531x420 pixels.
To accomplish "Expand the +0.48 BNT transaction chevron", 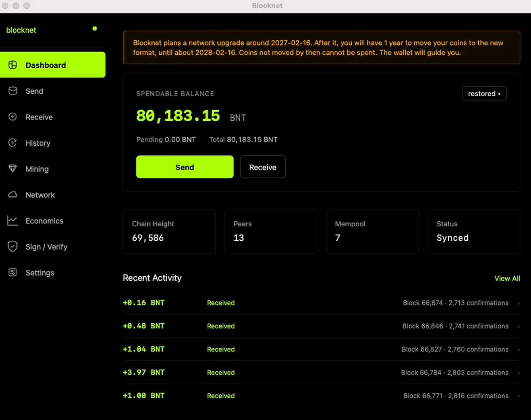I will (x=519, y=326).
